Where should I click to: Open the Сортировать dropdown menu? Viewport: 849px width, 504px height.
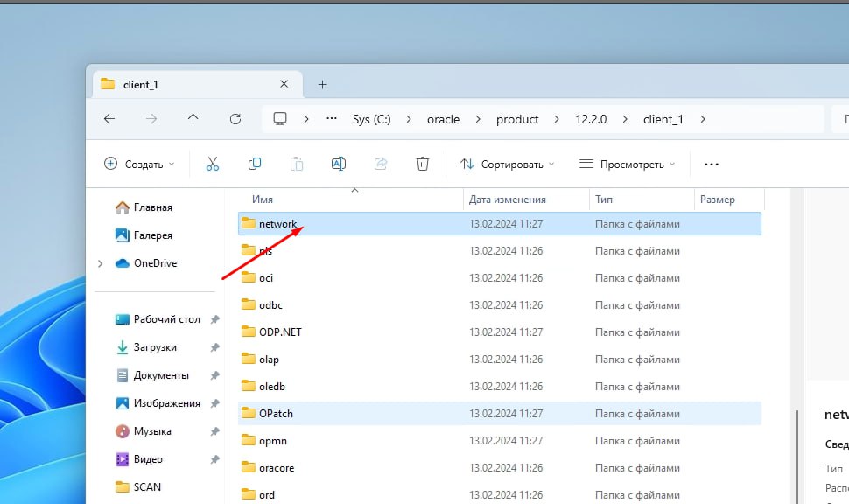click(x=508, y=164)
